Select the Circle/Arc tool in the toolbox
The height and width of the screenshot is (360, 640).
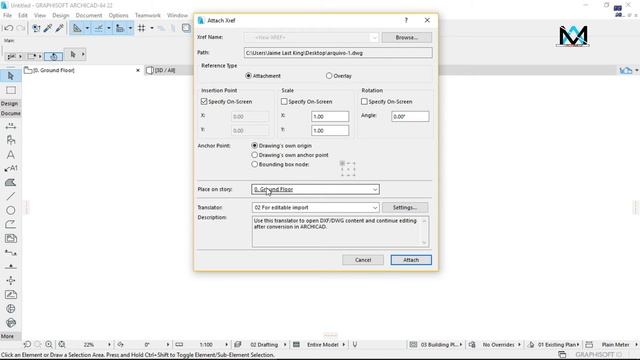(11, 210)
